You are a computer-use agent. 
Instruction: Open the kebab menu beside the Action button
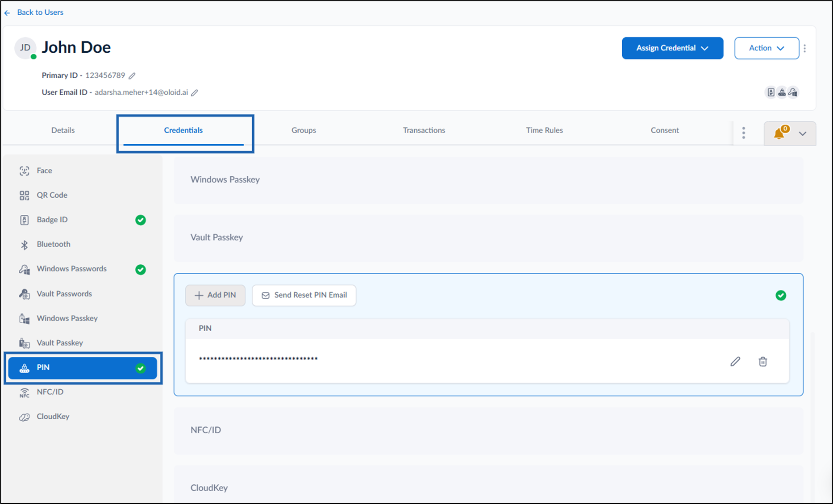click(805, 48)
